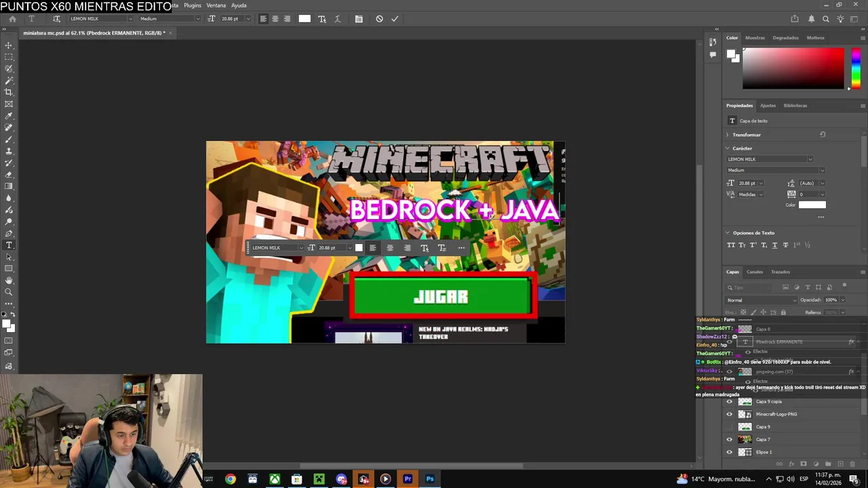Open blend mode Normal dropdown
Screen dimensions: 868x488
pos(762,300)
